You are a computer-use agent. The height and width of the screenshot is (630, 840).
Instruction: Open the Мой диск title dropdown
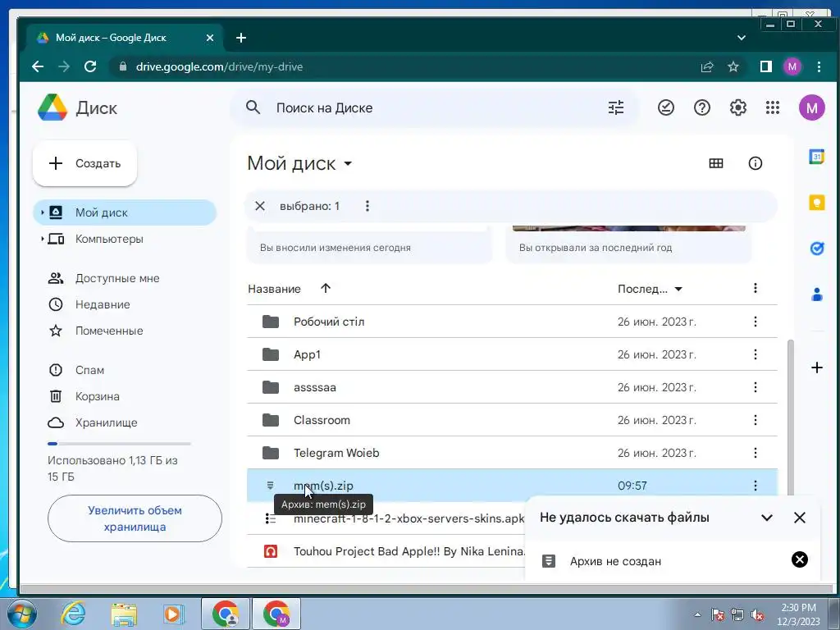pos(348,163)
